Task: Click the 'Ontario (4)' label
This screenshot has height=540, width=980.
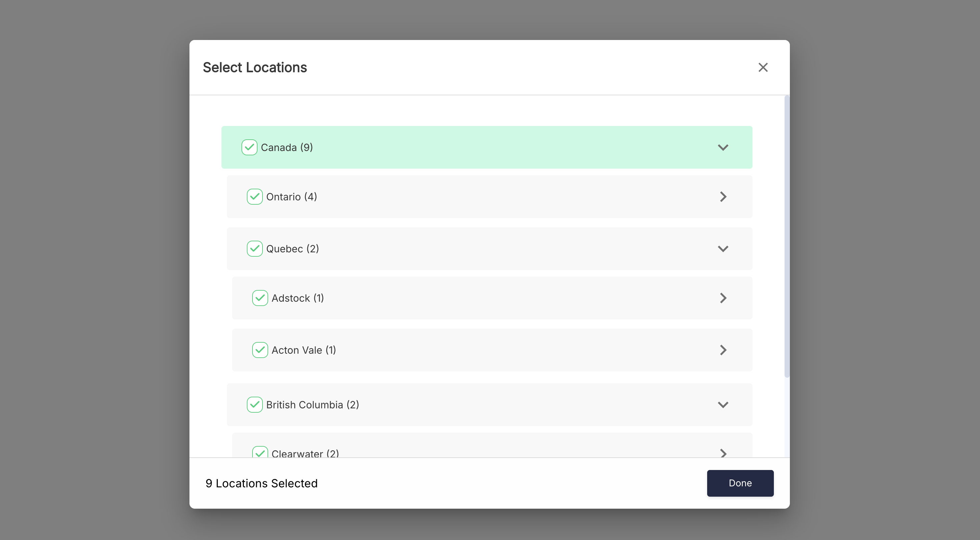Action: [x=292, y=197]
